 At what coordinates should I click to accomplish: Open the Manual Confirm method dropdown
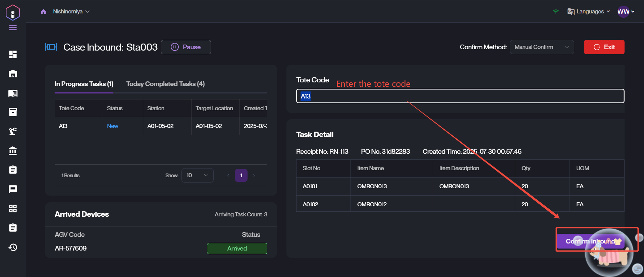[x=541, y=47]
